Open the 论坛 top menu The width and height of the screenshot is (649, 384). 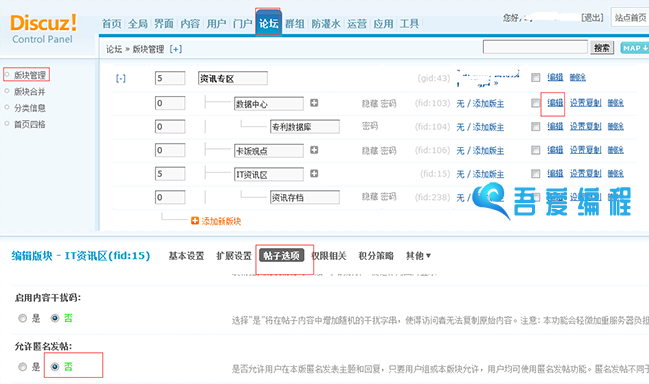(268, 23)
